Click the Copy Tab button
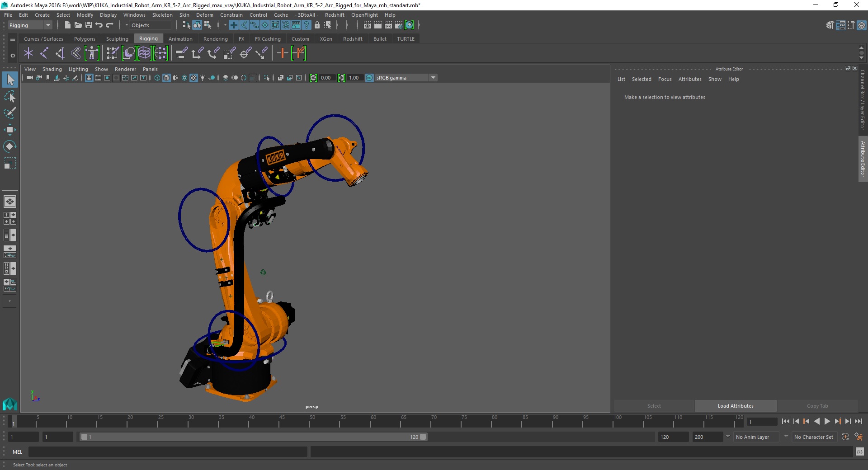868x470 pixels. (817, 406)
